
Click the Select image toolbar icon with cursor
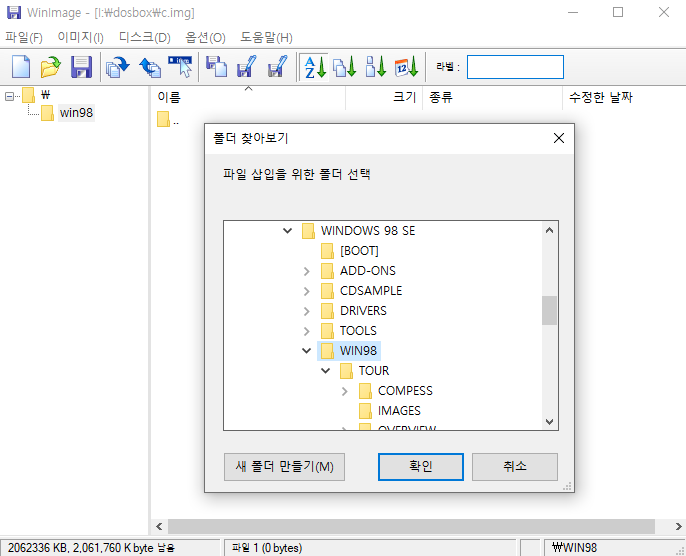[180, 67]
